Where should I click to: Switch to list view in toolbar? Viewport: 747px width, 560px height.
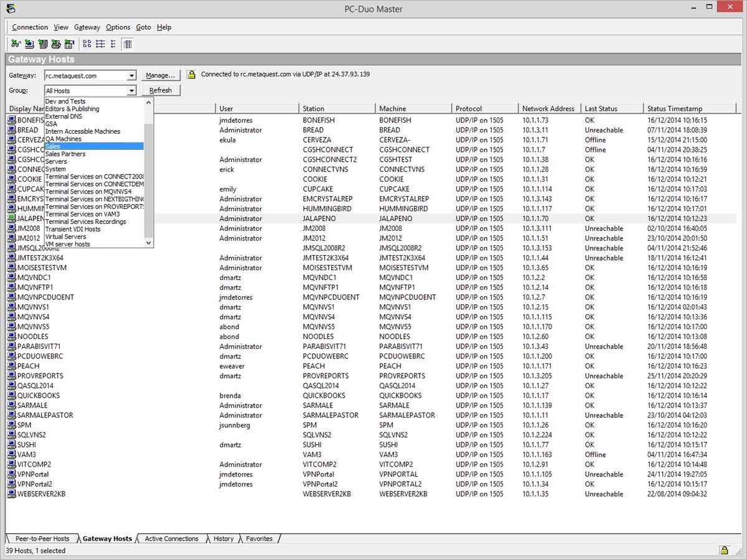point(113,44)
